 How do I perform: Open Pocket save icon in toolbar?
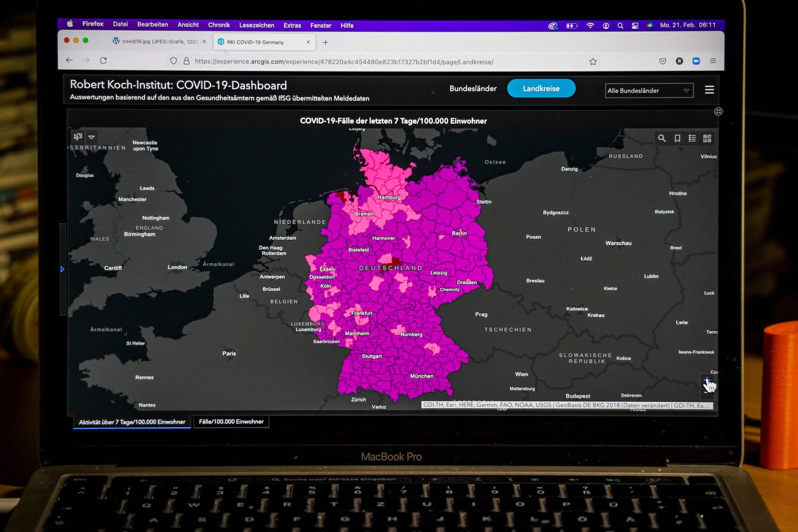(x=663, y=61)
